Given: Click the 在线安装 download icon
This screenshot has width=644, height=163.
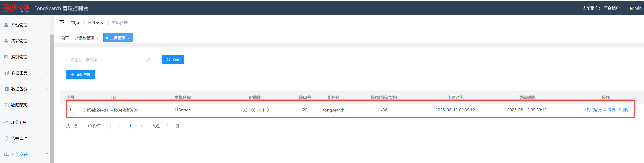Looking at the screenshot, I should [x=6, y=154].
